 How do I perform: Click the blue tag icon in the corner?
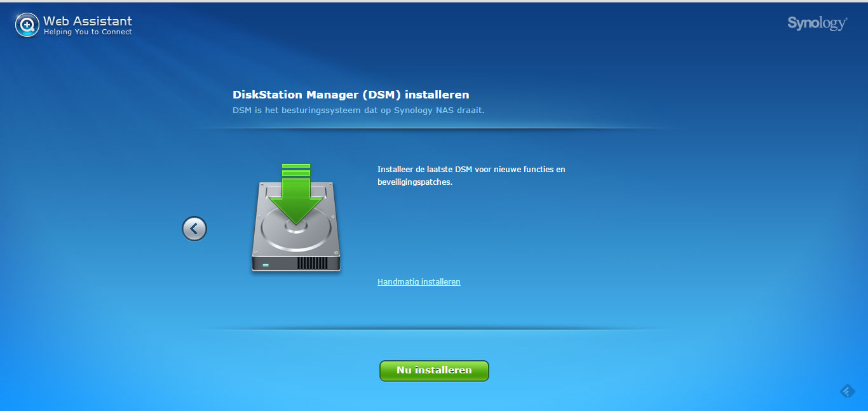pyautogui.click(x=847, y=391)
